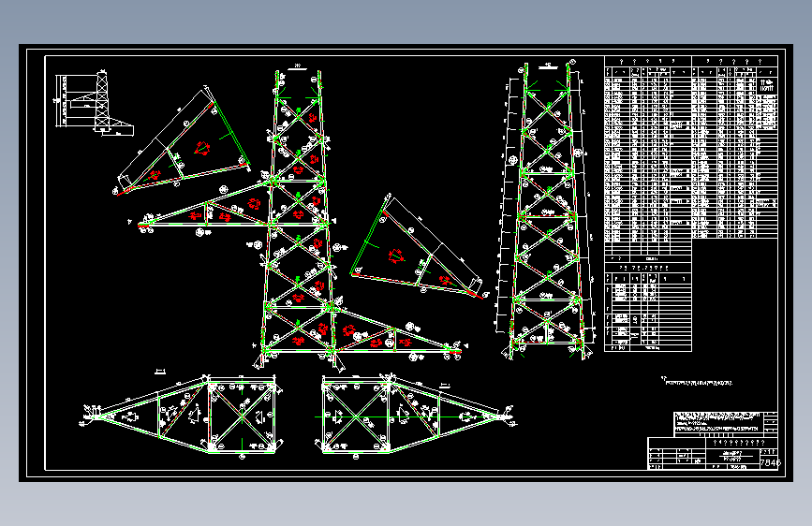812x526 pixels.
Task: Click the single-line note below the tables
Action: [x=697, y=382]
